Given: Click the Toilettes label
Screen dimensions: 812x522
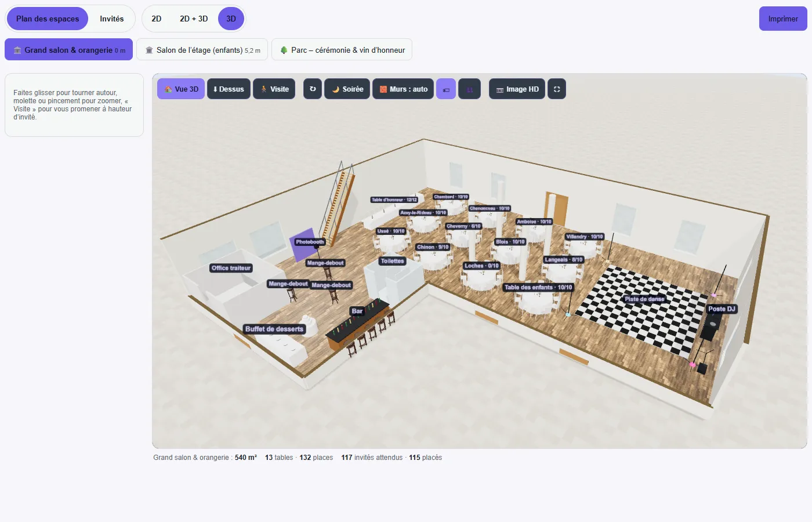Looking at the screenshot, I should click(393, 261).
